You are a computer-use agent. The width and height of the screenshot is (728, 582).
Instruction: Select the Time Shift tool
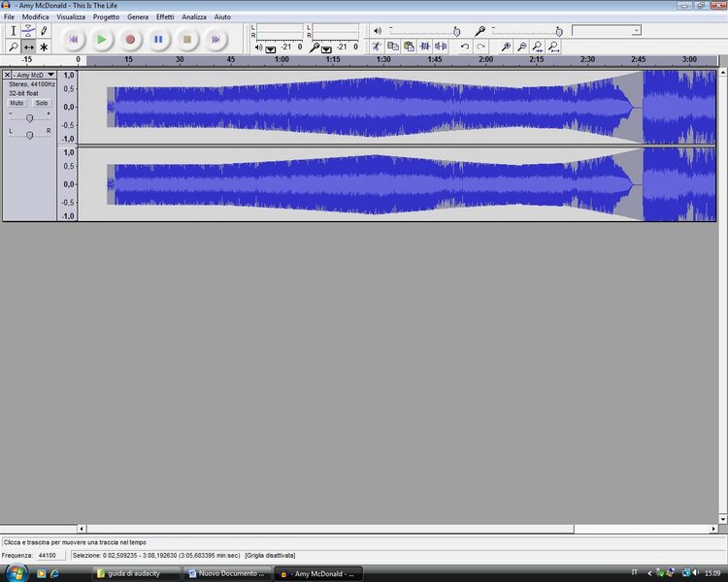tap(28, 47)
